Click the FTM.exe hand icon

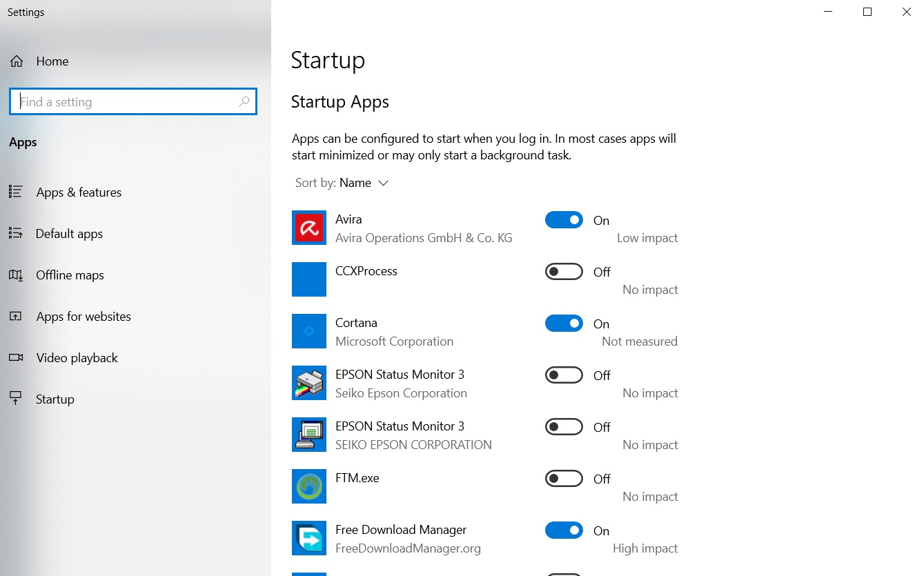point(309,486)
